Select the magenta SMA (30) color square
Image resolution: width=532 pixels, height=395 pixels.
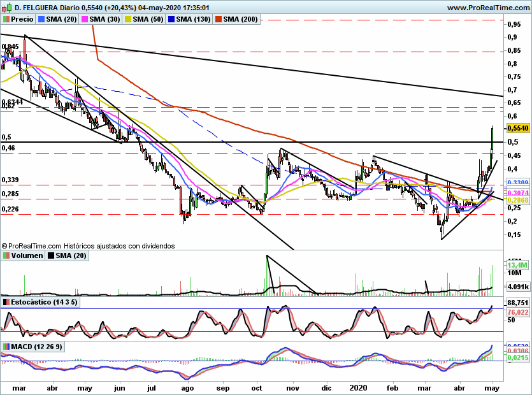85,19
